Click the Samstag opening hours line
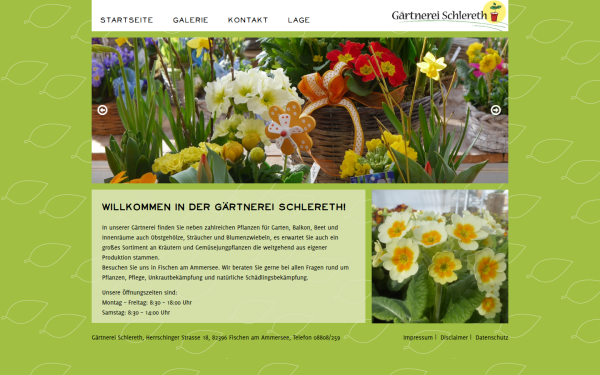The height and width of the screenshot is (375, 600). tap(136, 312)
